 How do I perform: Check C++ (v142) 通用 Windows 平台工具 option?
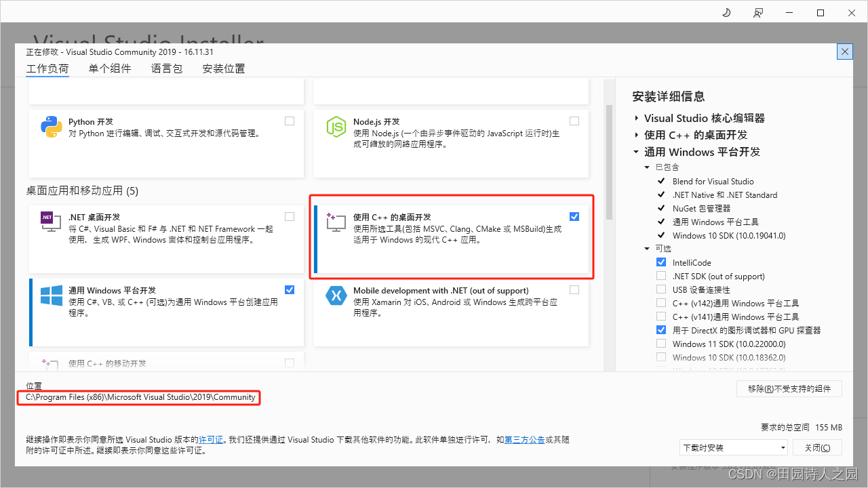tap(661, 303)
